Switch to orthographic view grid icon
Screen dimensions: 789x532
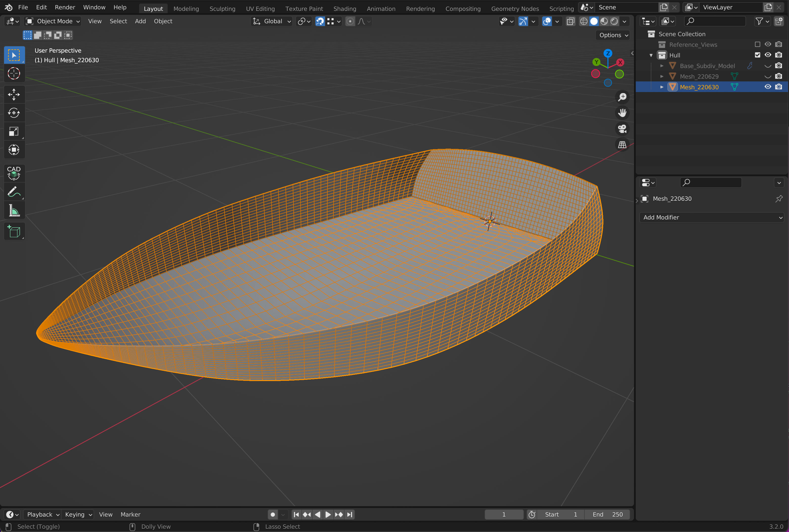[622, 145]
